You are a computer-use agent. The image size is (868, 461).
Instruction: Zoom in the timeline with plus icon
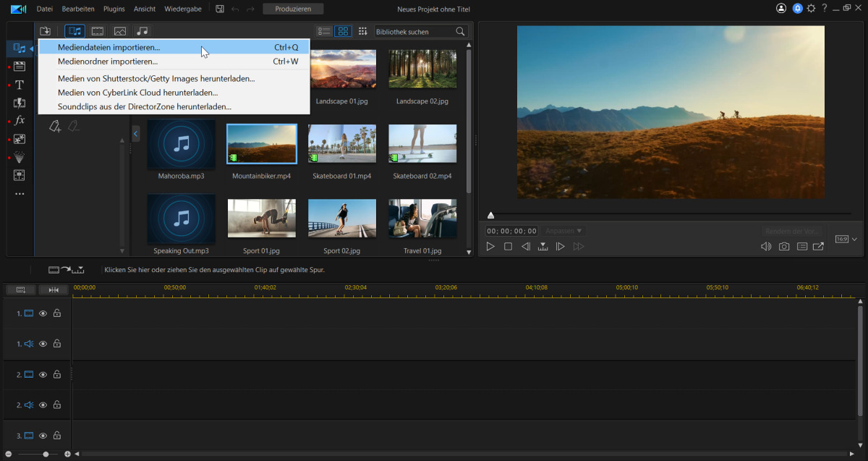point(68,454)
